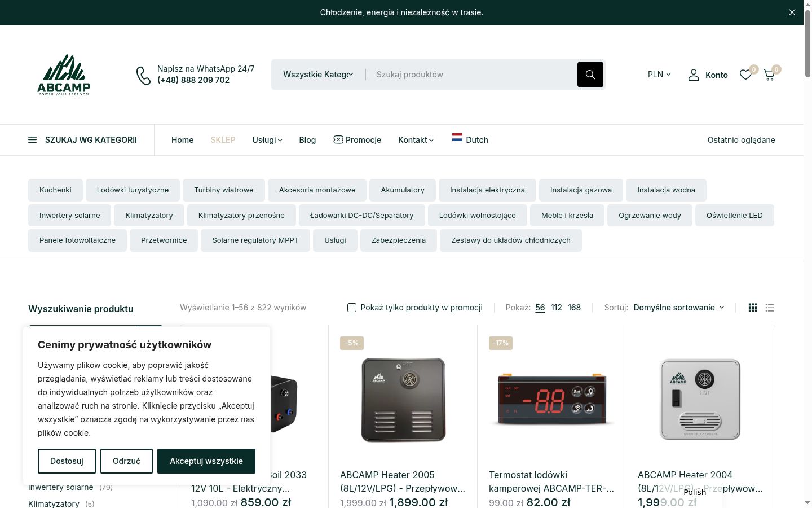Open ABCAMP Heater 2005 product image
The image size is (812, 508).
403,399
